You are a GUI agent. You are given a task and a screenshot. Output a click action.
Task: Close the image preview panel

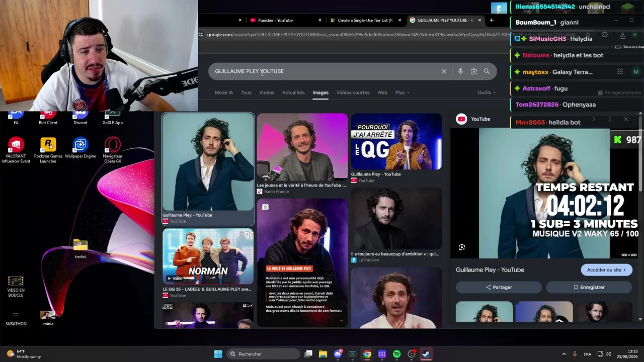(625, 119)
